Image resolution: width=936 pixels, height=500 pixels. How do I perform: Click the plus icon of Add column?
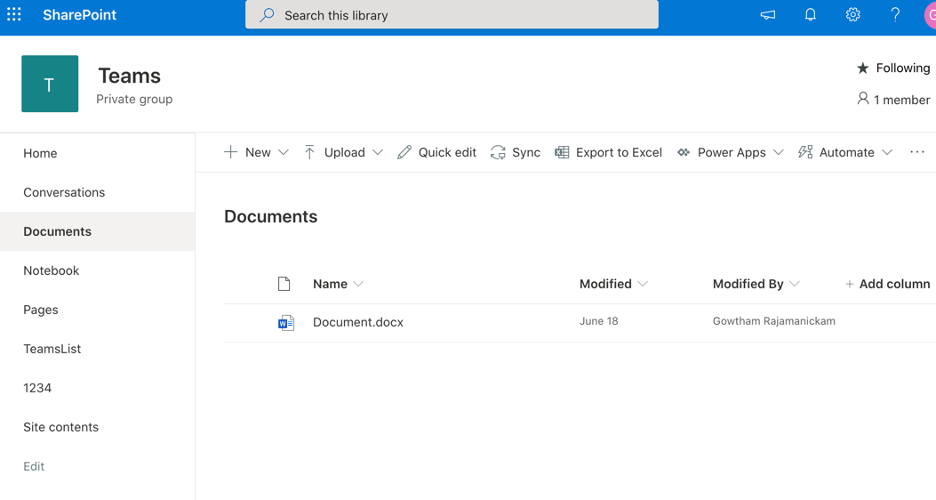click(x=849, y=284)
